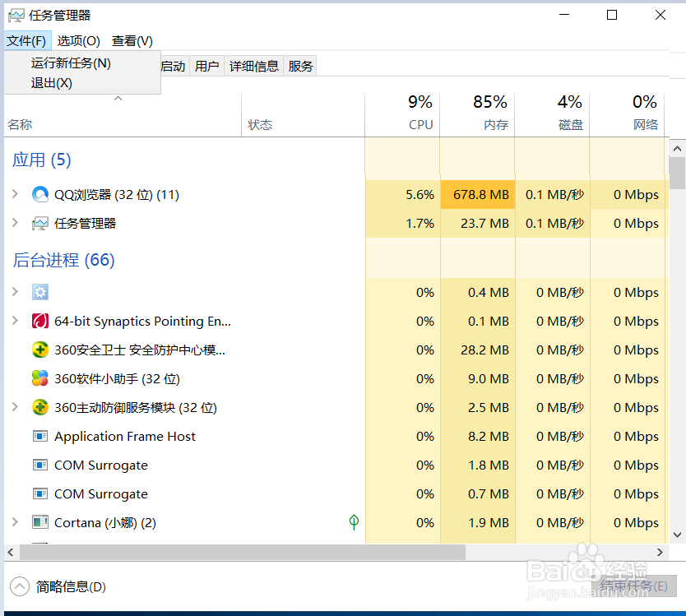Click the 360软件小助手 process icon
The height and width of the screenshot is (616, 686).
coord(40,378)
